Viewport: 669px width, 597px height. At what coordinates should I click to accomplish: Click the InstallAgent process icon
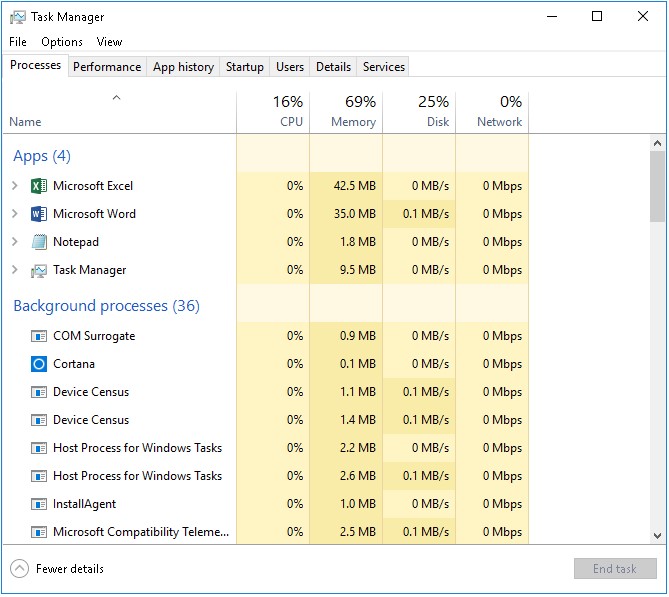[x=39, y=505]
